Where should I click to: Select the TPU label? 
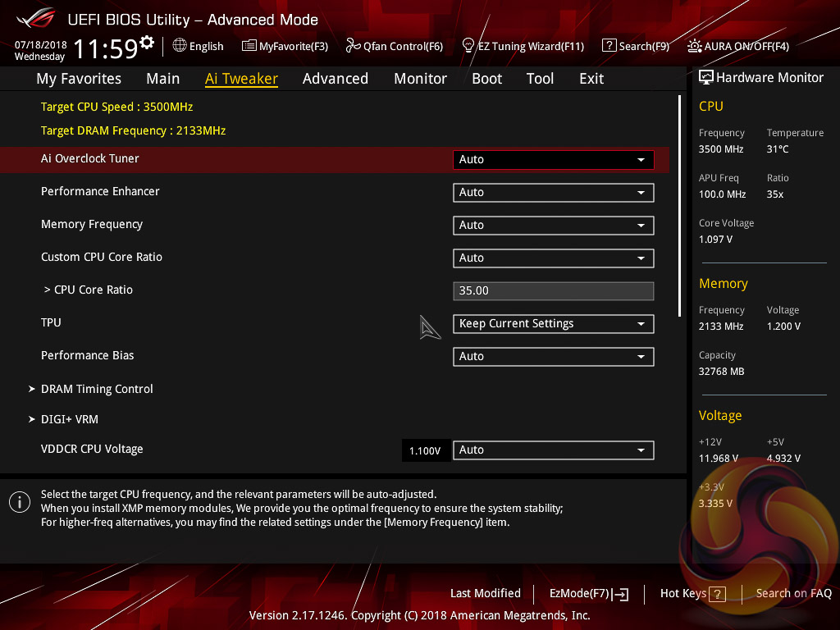point(51,322)
